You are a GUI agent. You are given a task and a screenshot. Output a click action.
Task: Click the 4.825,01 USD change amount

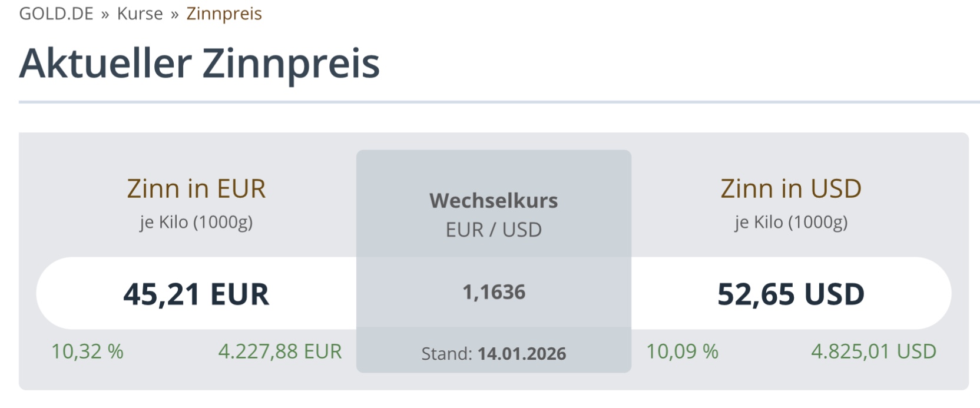[873, 351]
